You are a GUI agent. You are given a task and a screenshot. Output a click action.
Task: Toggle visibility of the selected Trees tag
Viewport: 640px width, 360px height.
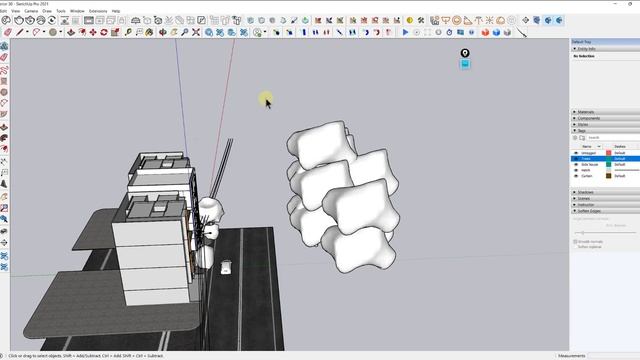(x=576, y=159)
